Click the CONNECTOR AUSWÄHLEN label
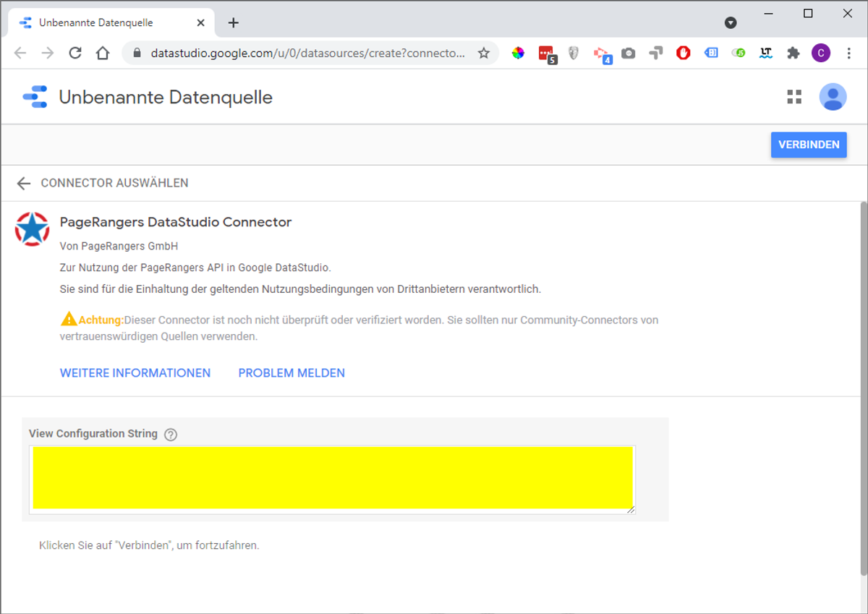The width and height of the screenshot is (868, 614). click(114, 183)
